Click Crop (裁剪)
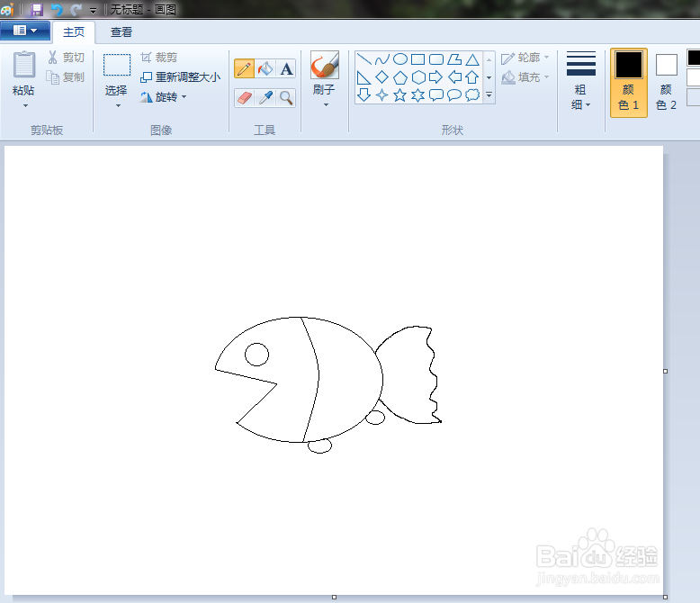 159,58
